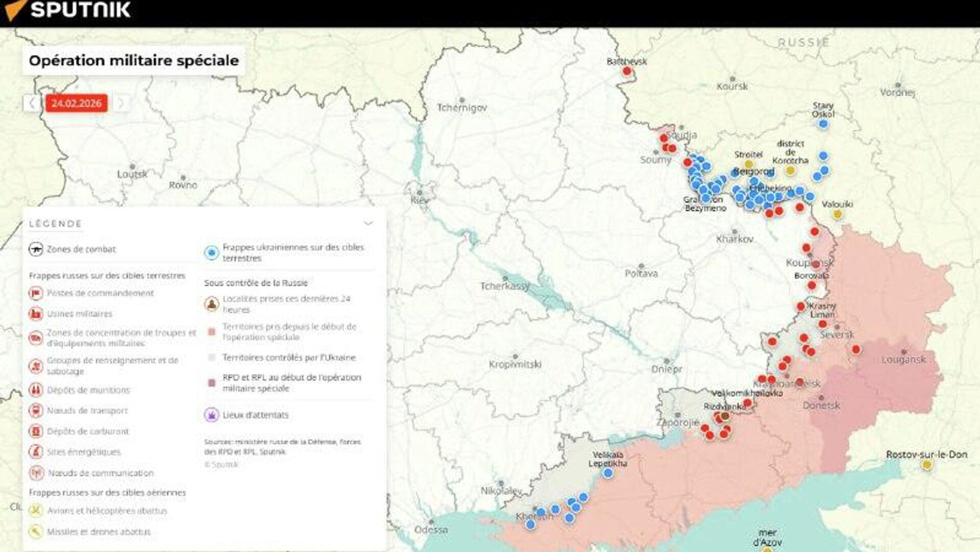Click red marker at Batthevsk
Screen dimensions: 980x552
pos(627,71)
